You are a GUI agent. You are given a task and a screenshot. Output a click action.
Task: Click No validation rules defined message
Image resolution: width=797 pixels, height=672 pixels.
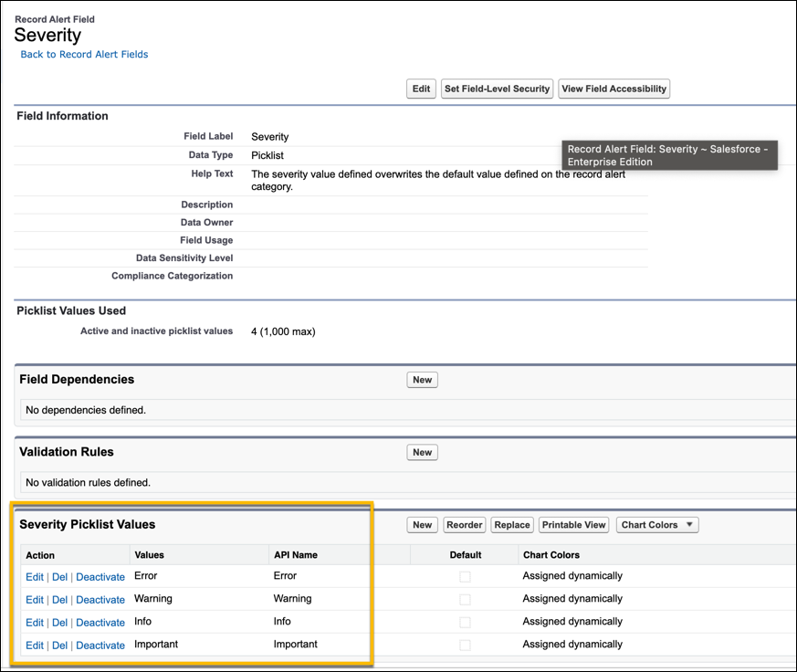pyautogui.click(x=88, y=483)
